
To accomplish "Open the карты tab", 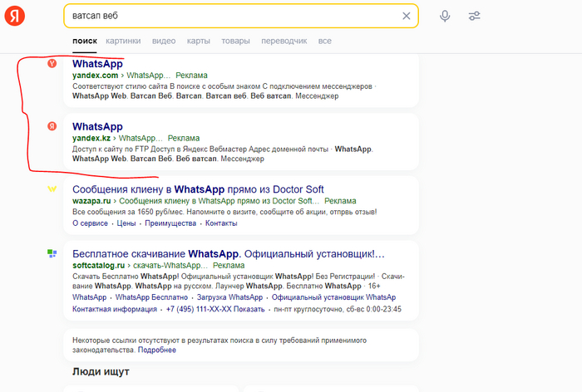I will [198, 41].
